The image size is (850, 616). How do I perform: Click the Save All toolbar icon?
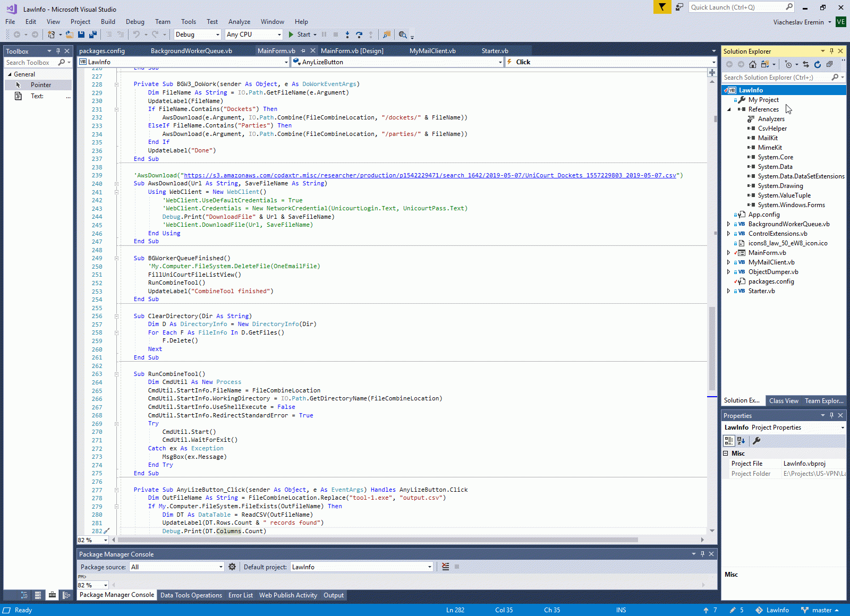point(92,35)
